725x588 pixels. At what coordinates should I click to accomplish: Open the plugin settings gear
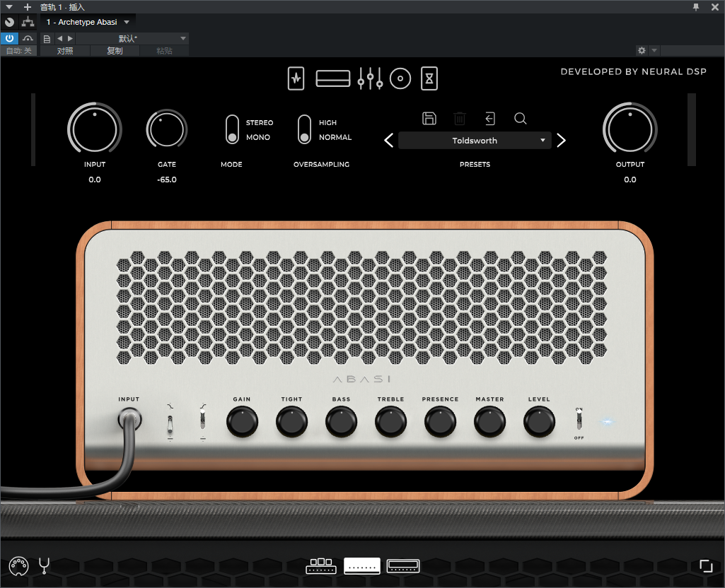[642, 50]
